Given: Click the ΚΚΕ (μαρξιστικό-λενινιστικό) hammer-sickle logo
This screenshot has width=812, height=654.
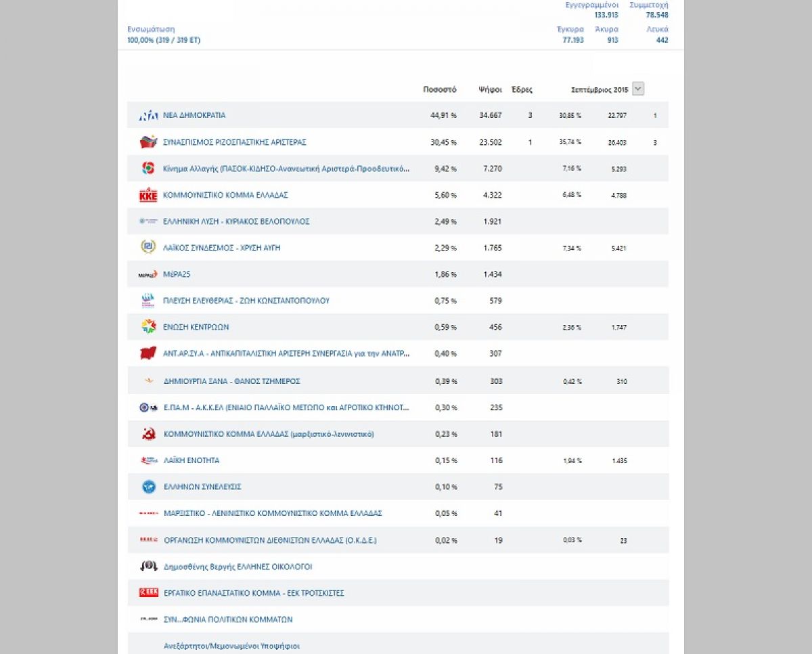Looking at the screenshot, I should click(x=148, y=434).
